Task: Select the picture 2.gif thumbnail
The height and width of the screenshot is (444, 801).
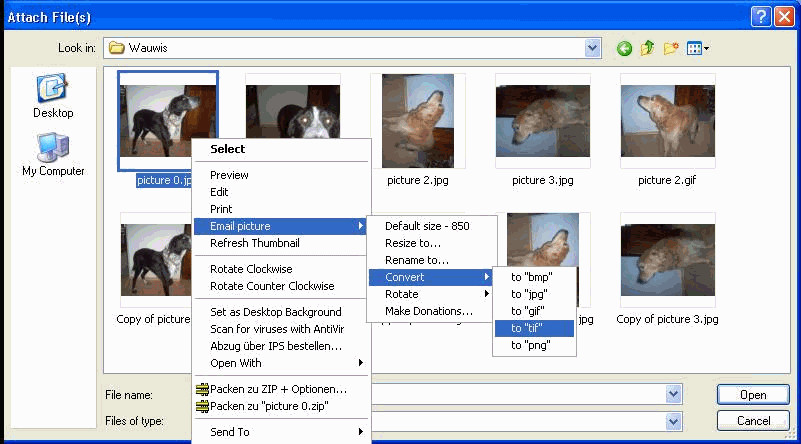Action: [668, 121]
